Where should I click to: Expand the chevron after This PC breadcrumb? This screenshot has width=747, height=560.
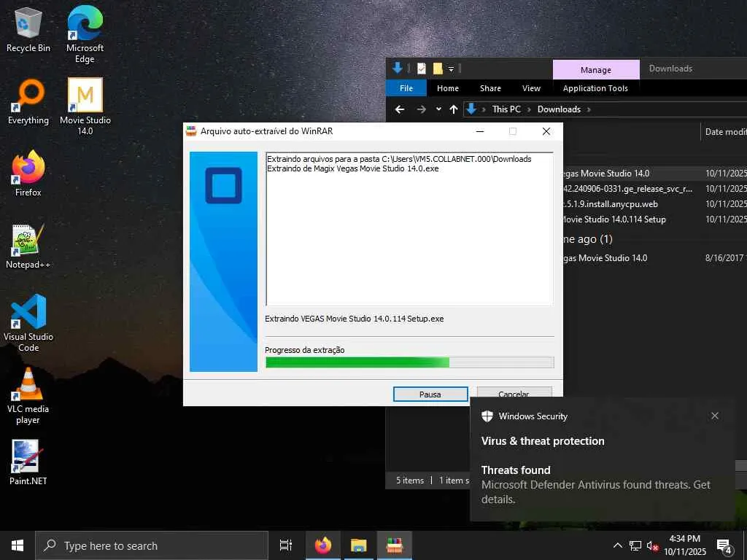pyautogui.click(x=529, y=109)
